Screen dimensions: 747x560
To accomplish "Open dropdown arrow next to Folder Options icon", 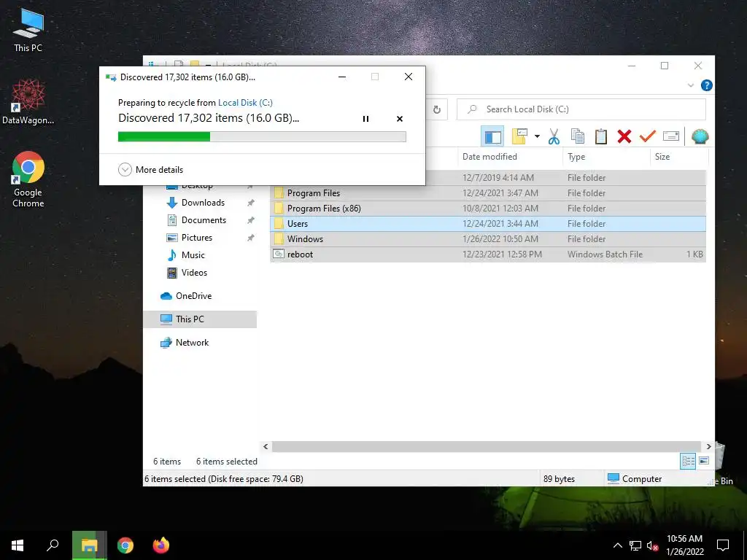I will coord(537,136).
